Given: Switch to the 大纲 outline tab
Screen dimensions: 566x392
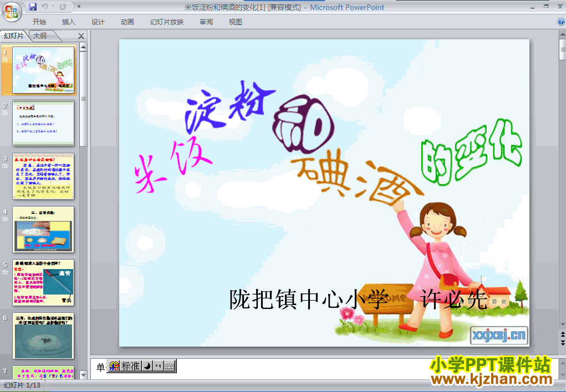Looking at the screenshot, I should (40, 35).
